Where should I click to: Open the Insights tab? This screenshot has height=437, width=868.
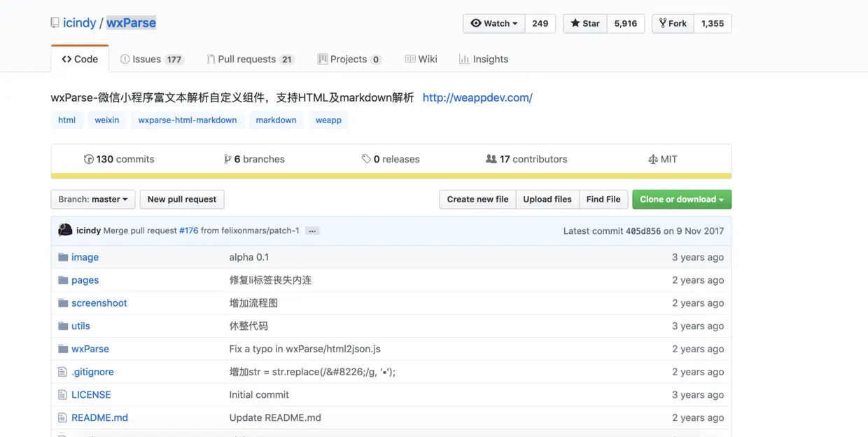(484, 60)
